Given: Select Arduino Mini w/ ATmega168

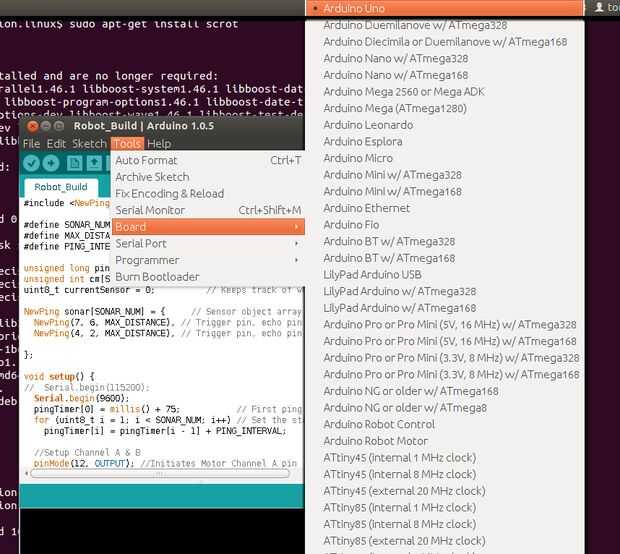Looking at the screenshot, I should [444, 191].
